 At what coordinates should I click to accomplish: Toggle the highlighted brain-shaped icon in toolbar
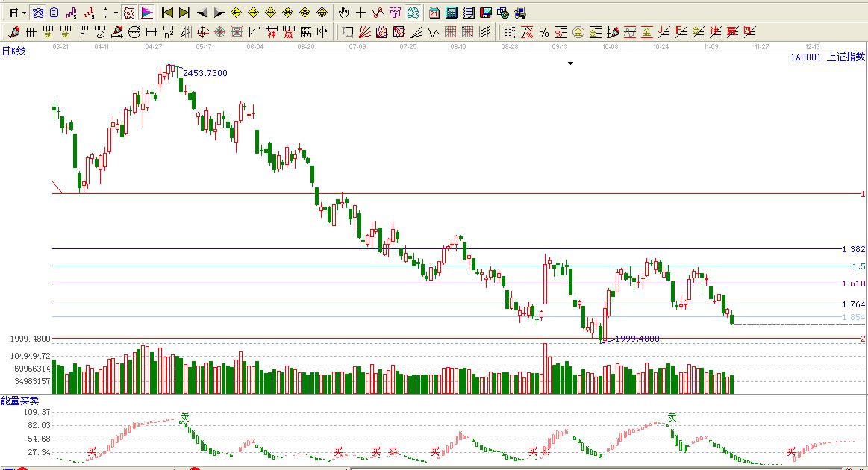[x=413, y=13]
